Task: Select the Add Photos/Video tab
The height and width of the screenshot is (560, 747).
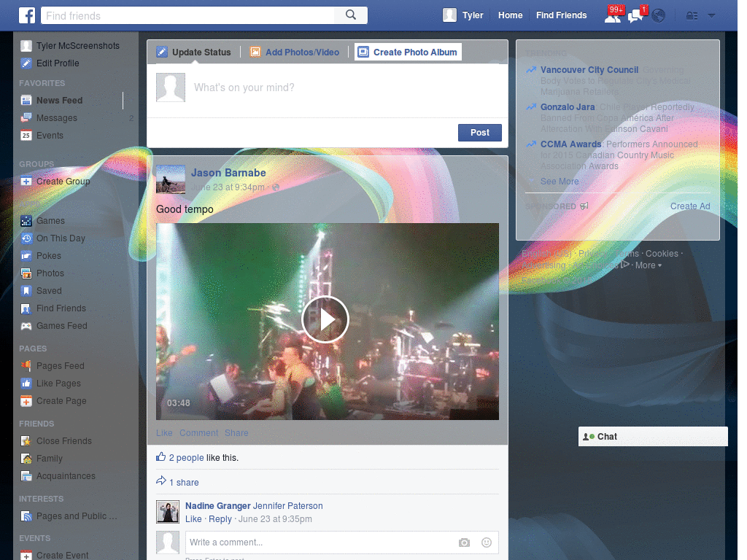Action: (x=295, y=52)
